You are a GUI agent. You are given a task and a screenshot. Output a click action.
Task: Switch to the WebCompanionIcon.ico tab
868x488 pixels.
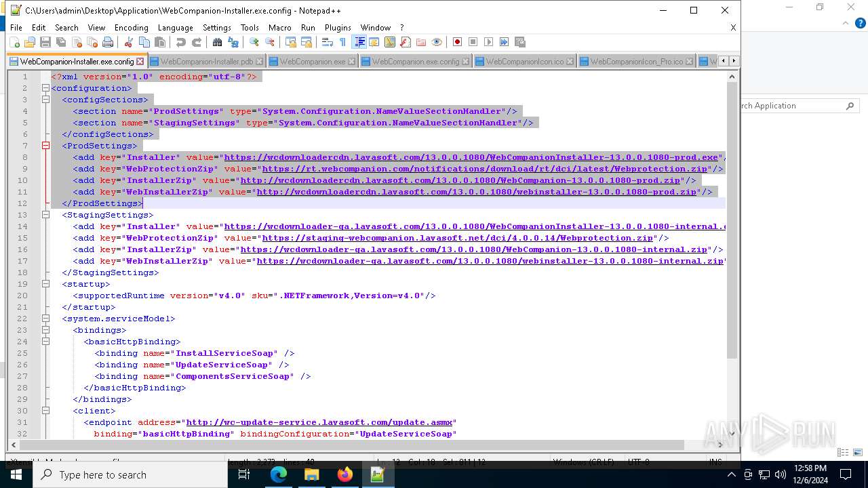pos(524,61)
